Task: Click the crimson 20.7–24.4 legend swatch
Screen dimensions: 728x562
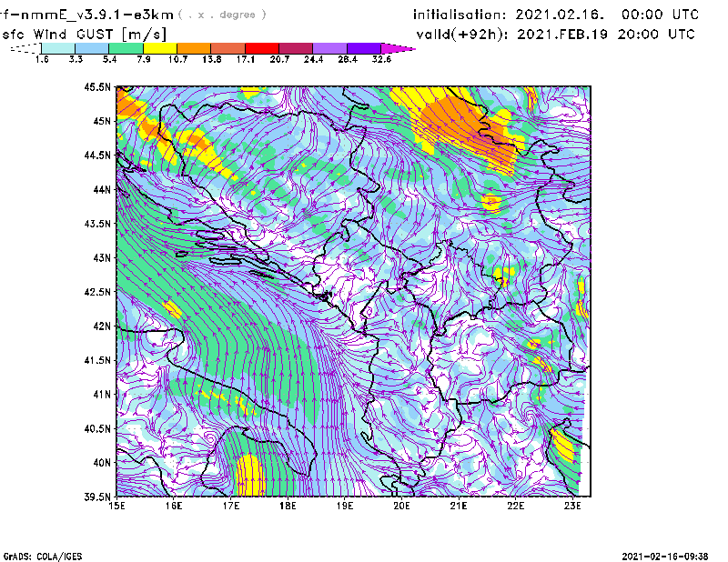Action: click(x=296, y=48)
